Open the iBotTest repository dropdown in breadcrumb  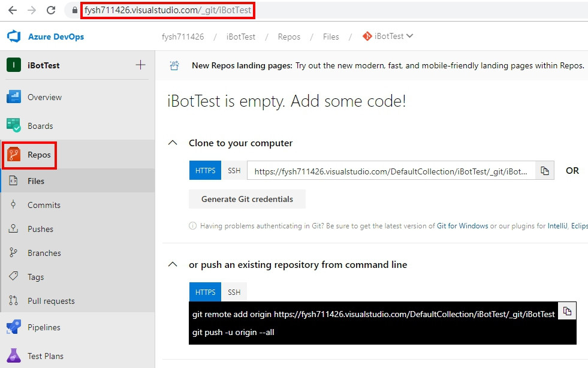tap(387, 36)
